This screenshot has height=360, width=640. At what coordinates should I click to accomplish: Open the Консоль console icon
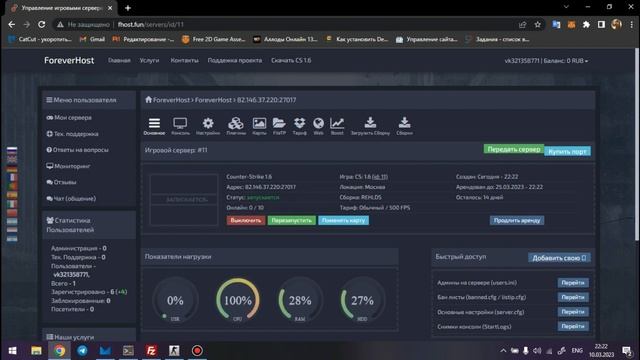pos(180,126)
